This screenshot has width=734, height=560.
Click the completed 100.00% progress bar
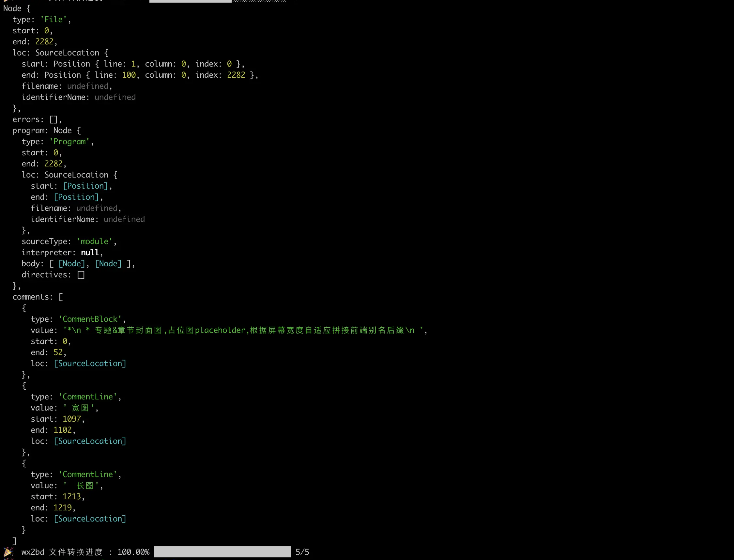click(222, 552)
